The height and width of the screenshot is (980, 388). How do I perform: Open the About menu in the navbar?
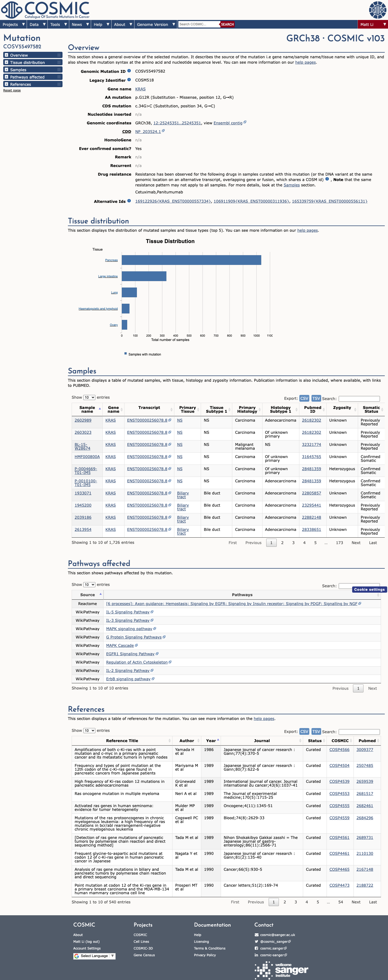click(123, 24)
